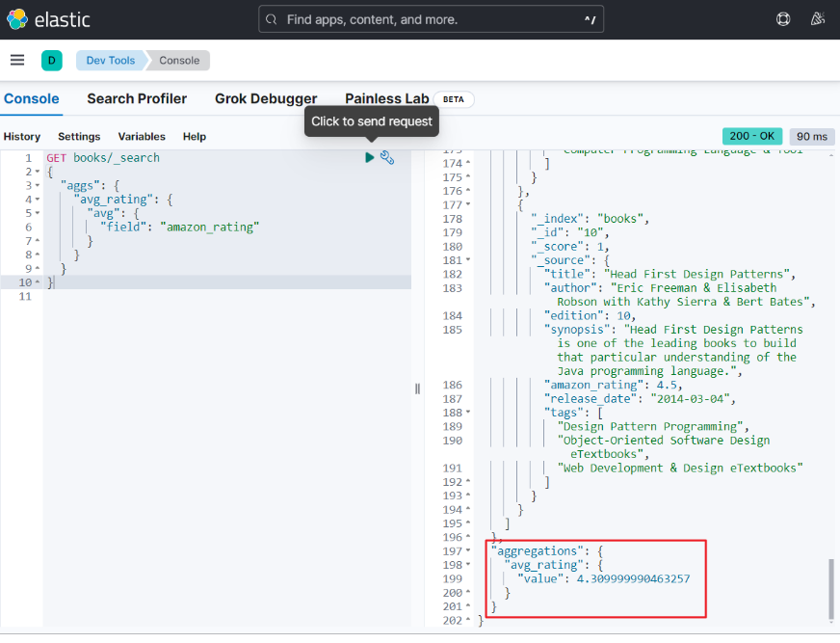Click the Elastic logo
This screenshot has height=643, width=840.
48,19
